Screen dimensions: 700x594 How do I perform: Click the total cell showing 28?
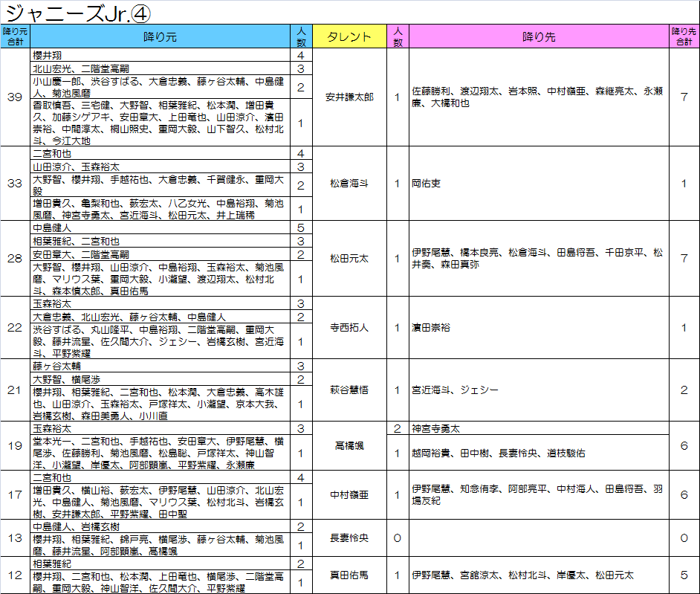point(15,258)
